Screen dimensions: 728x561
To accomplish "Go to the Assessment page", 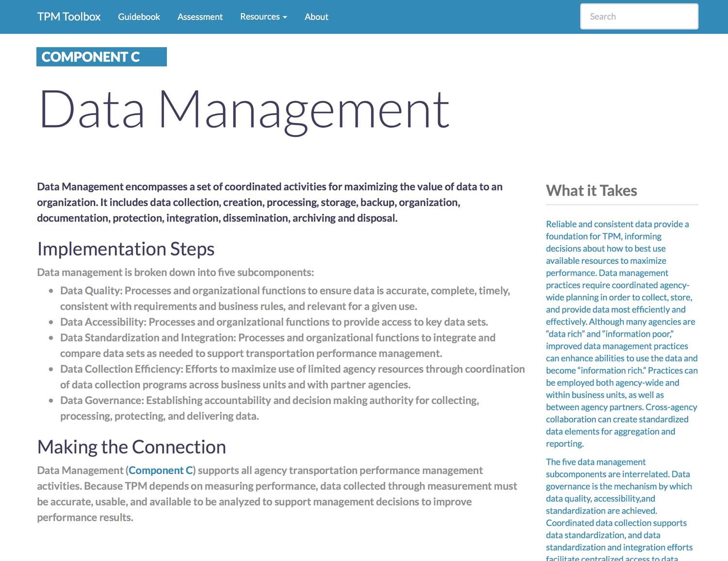I will (200, 17).
